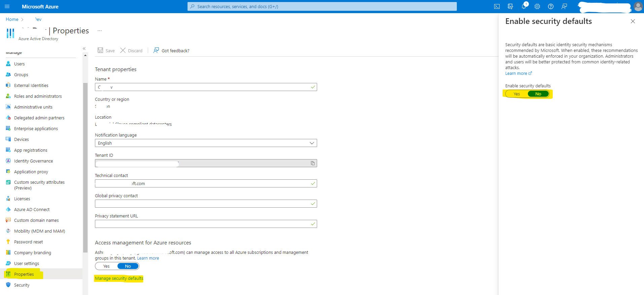Click the Discard toolbar button
This screenshot has width=644, height=295.
pyautogui.click(x=131, y=51)
